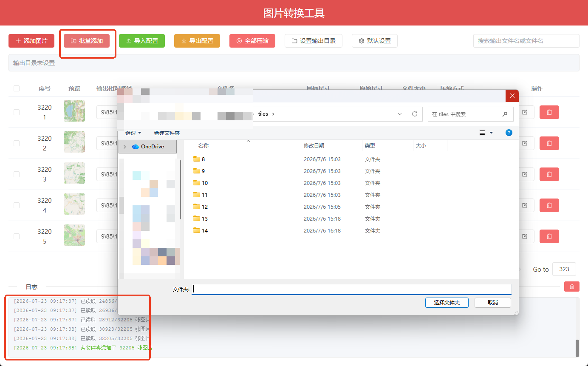Open the address path history dropdown
The width and height of the screenshot is (588, 366).
(400, 114)
